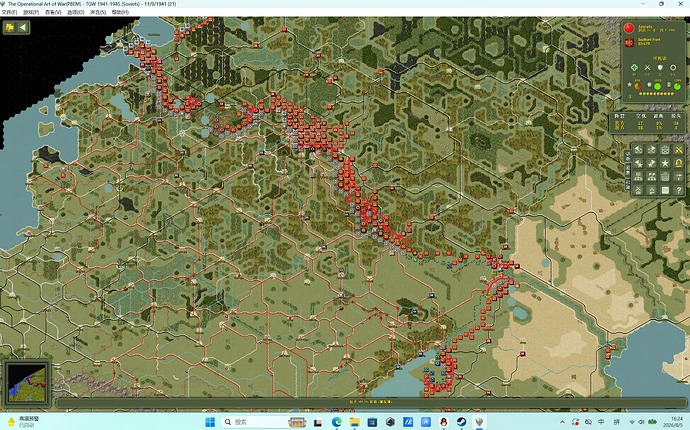Click the 阵营 column header in stats panel
This screenshot has width=690, height=430.
click(620, 116)
